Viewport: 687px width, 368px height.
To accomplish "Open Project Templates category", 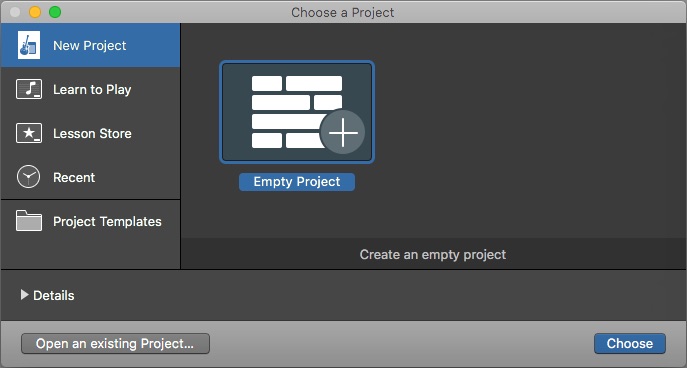I will 91,221.
